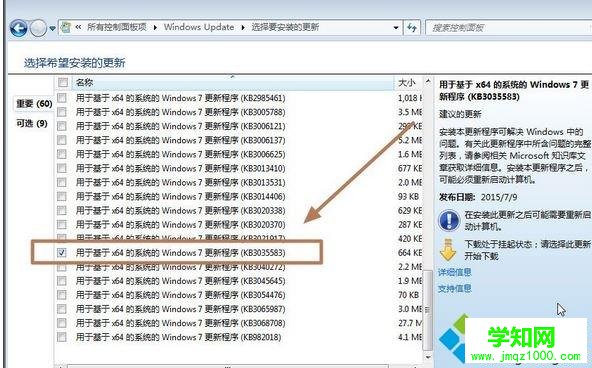Viewport: 592px width, 368px height.
Task: Select the 可选 (9) updates tab
Action: pyautogui.click(x=32, y=123)
